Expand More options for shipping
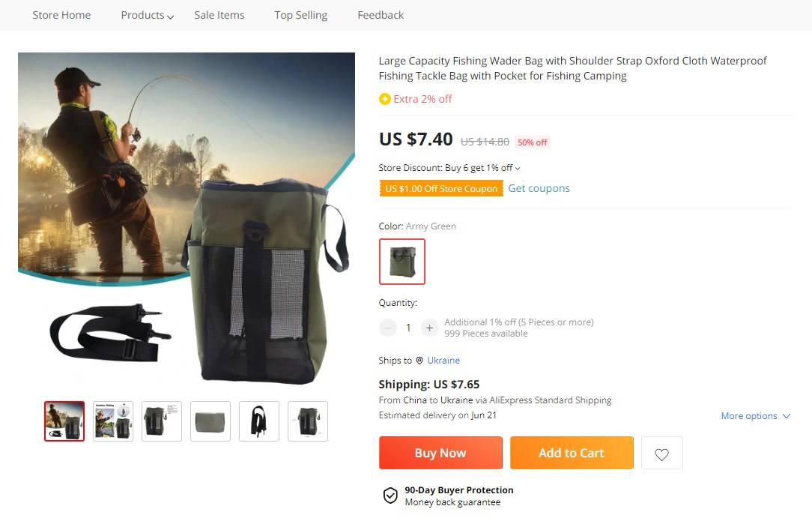 [x=755, y=416]
